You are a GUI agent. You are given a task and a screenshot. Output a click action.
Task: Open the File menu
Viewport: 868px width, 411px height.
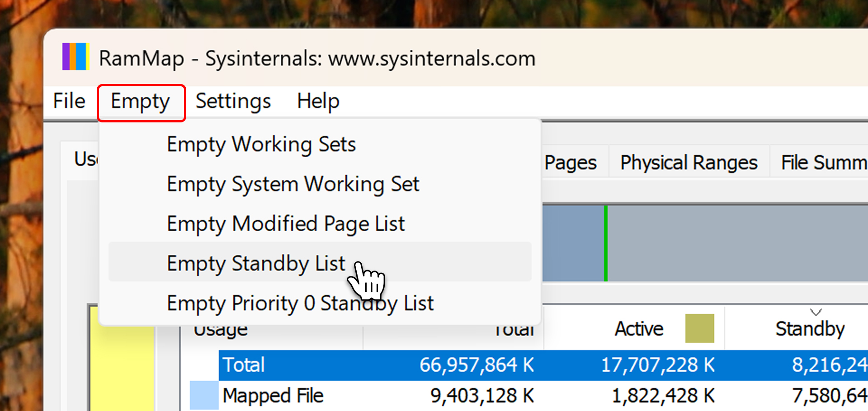coord(69,101)
